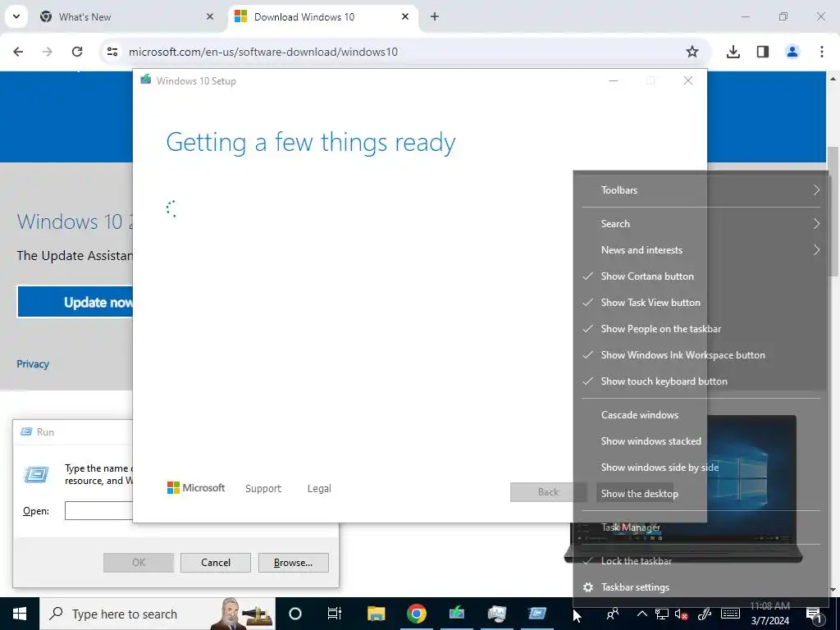The height and width of the screenshot is (630, 840).
Task: Select the Run dialog taskbar icon
Action: click(x=536, y=614)
